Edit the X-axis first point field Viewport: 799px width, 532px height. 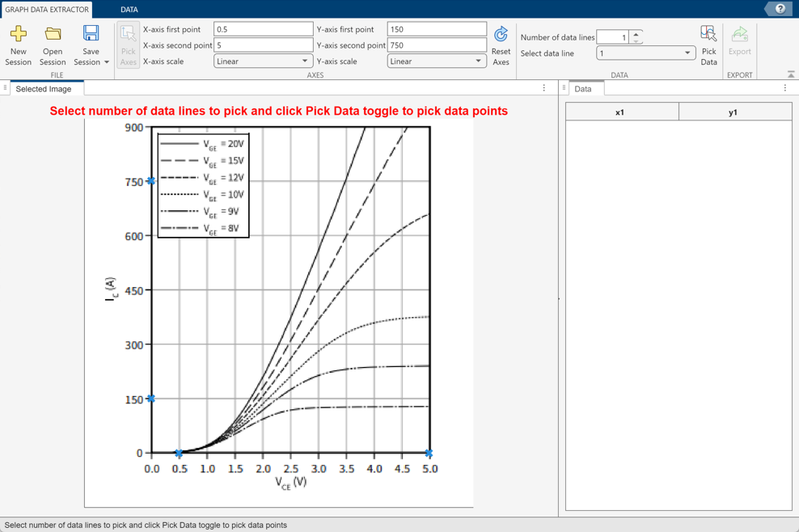click(x=263, y=28)
